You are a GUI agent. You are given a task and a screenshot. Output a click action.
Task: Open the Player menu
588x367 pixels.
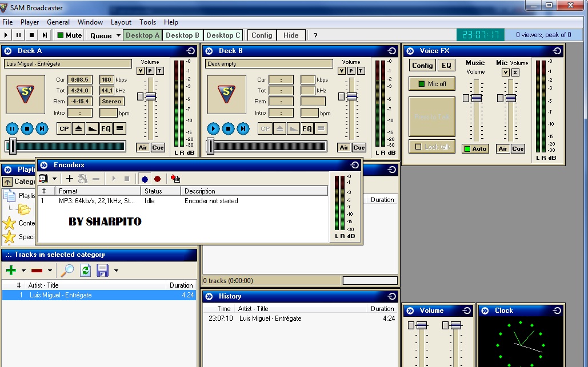(x=30, y=22)
